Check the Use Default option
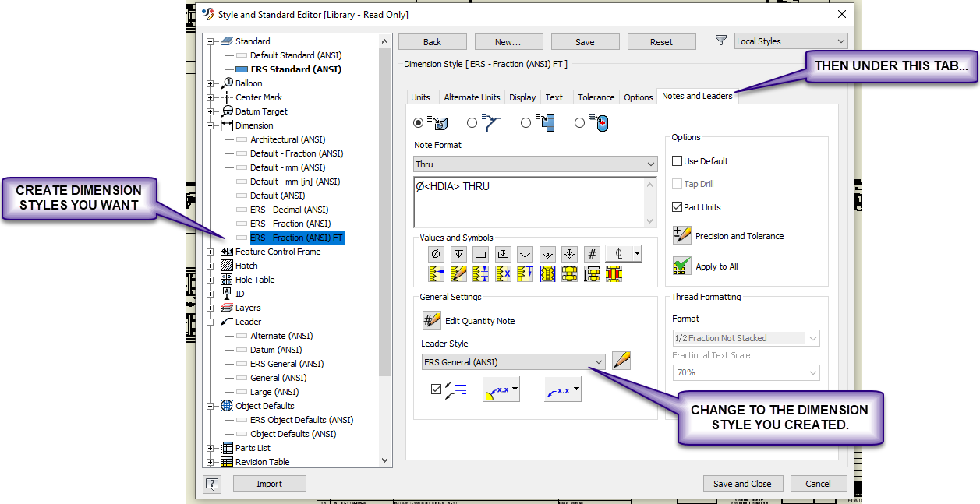This screenshot has height=504, width=980. click(x=677, y=161)
